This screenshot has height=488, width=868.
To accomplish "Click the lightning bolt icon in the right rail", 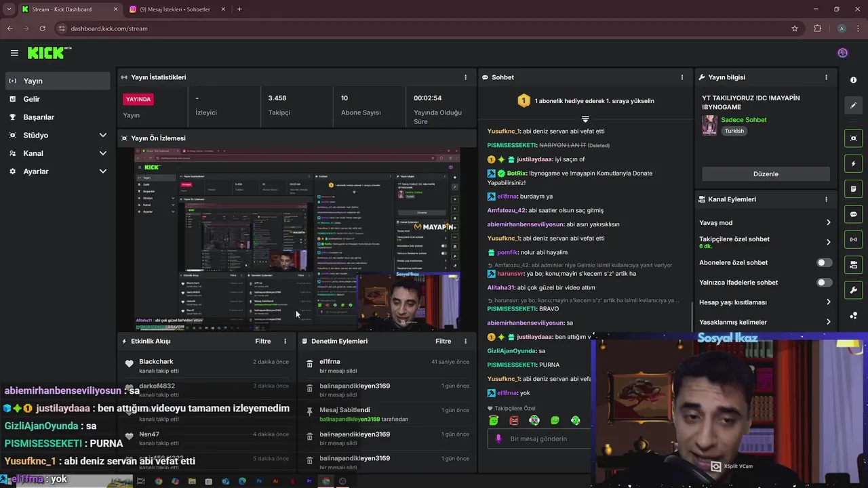I will pyautogui.click(x=853, y=164).
